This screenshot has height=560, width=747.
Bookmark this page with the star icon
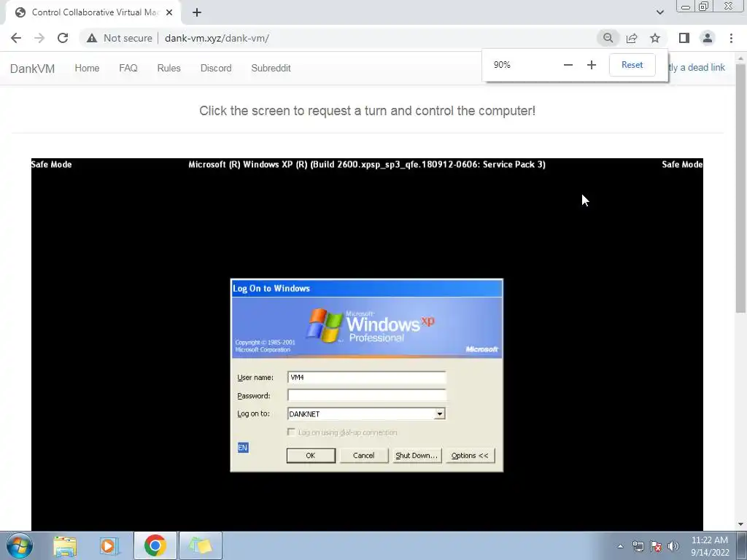[655, 38]
